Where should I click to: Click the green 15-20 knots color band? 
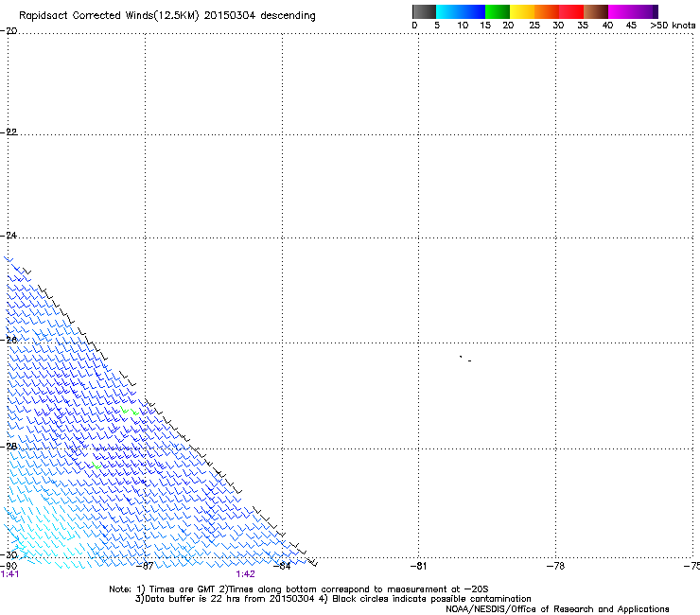[498, 11]
